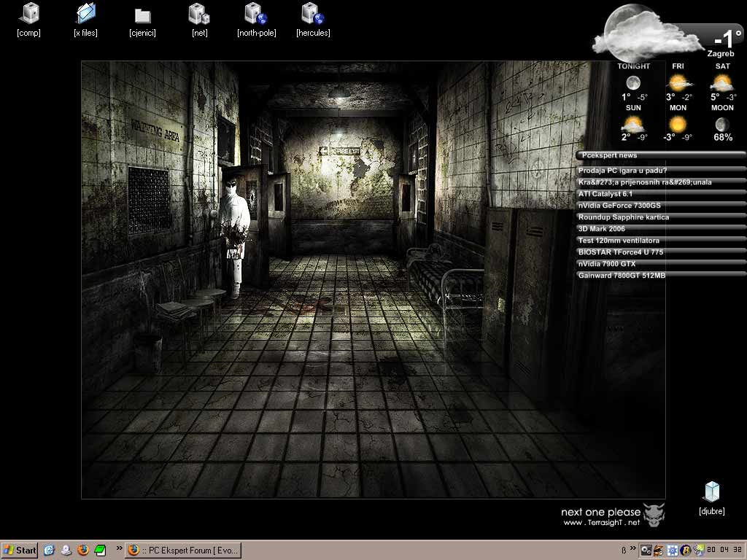Open the [cjenici] folder on desktop
Viewport: 747px width, 560px height.
(142, 15)
